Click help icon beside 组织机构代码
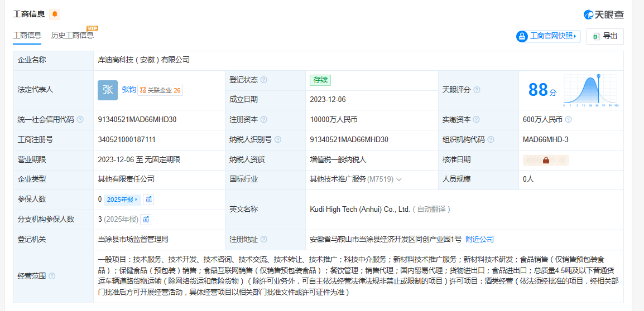Viewport: 644px width, 311px height. [x=491, y=139]
